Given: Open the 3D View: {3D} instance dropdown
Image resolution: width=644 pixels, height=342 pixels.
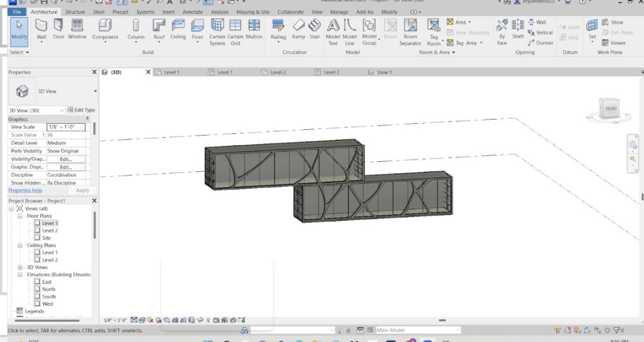Looking at the screenshot, I should [62, 111].
